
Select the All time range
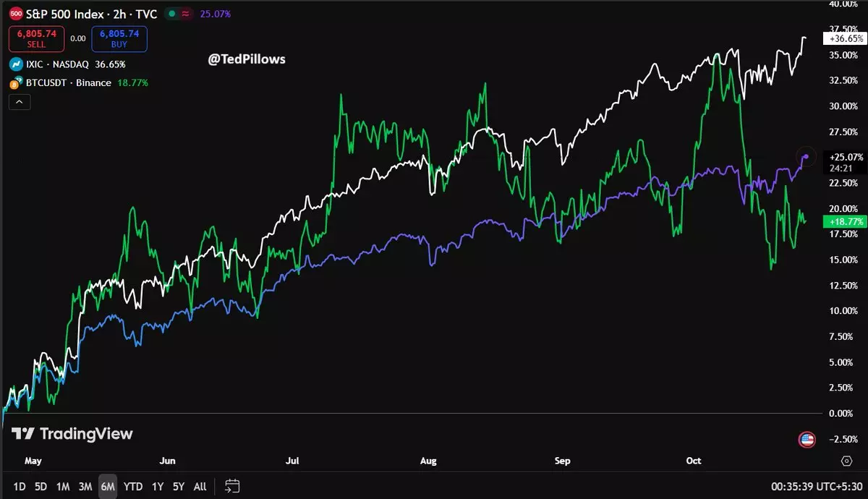coord(200,487)
